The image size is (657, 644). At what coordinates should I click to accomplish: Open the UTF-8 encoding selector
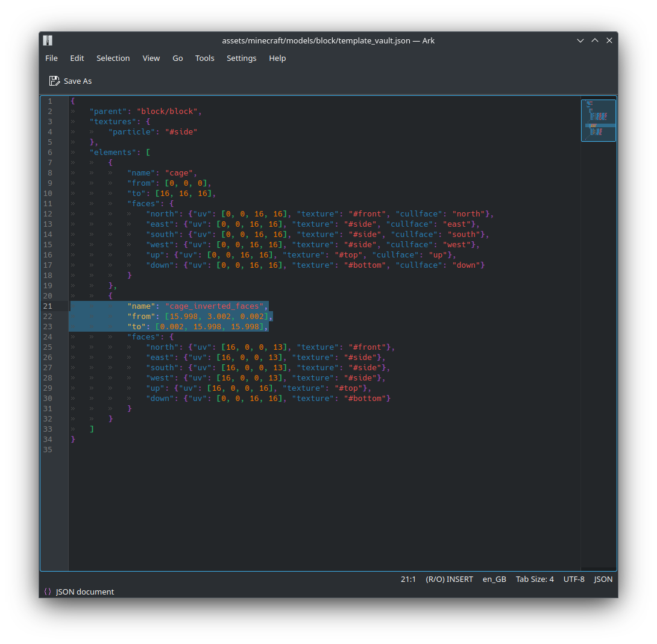click(x=574, y=579)
